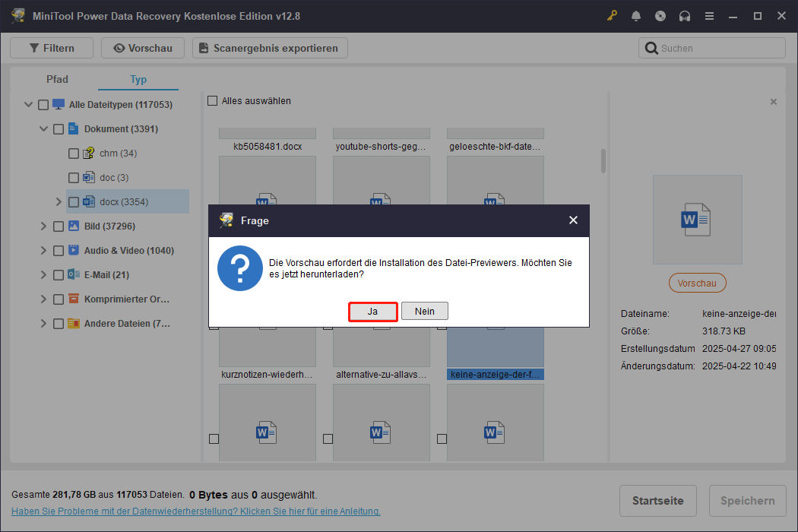
Task: Enable the Alles auswählen checkbox
Action: coord(212,100)
